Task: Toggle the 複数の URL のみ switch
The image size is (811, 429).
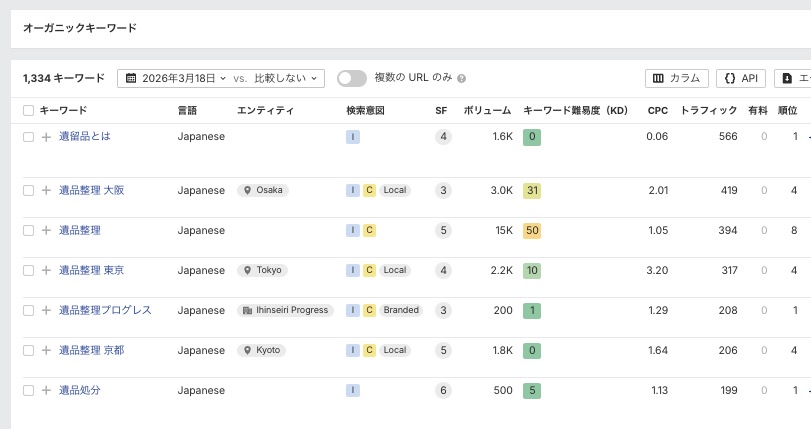Action: tap(352, 78)
